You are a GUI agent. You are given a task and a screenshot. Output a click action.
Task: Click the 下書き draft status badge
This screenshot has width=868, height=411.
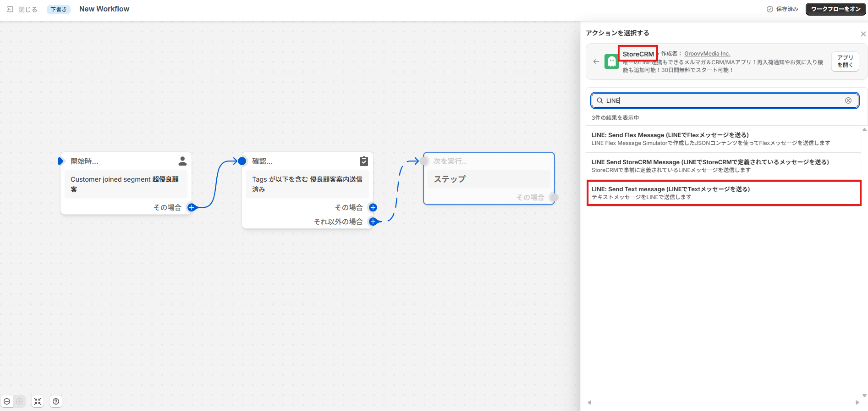coord(59,9)
